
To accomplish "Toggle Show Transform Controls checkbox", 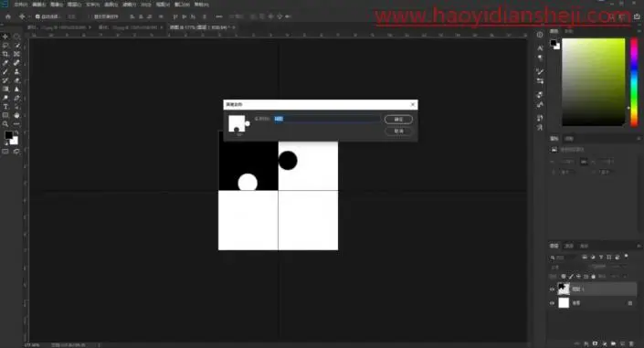I will [x=90, y=16].
